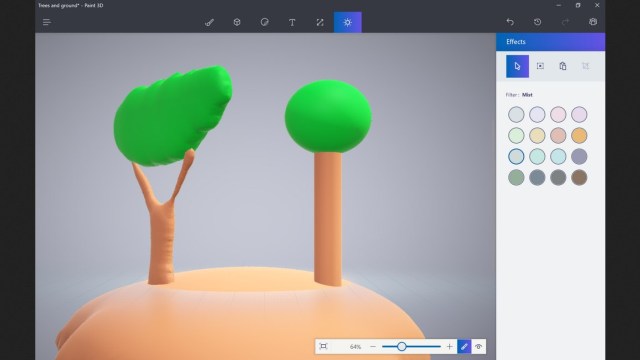Screen dimensions: 640x360
Task: Open the Stickers tool
Action: click(x=264, y=22)
